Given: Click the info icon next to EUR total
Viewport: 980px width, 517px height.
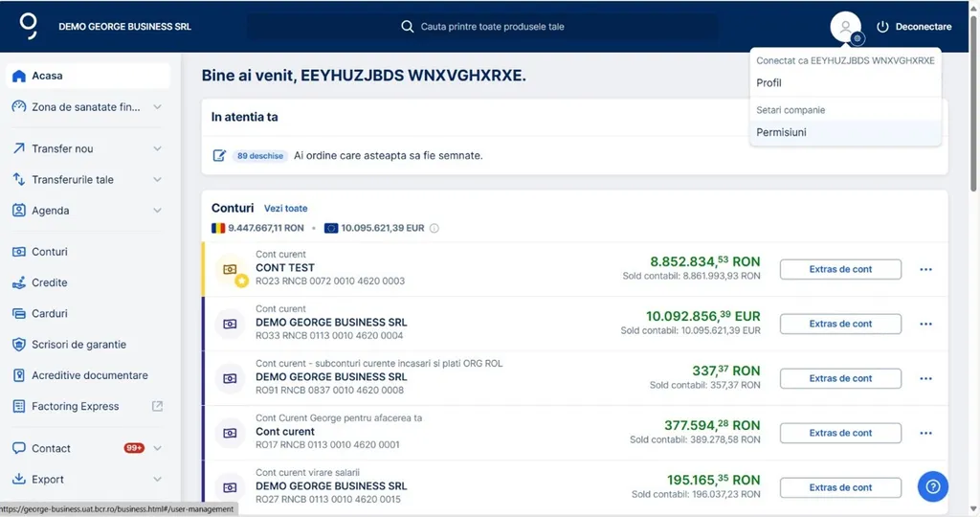Looking at the screenshot, I should pos(434,228).
